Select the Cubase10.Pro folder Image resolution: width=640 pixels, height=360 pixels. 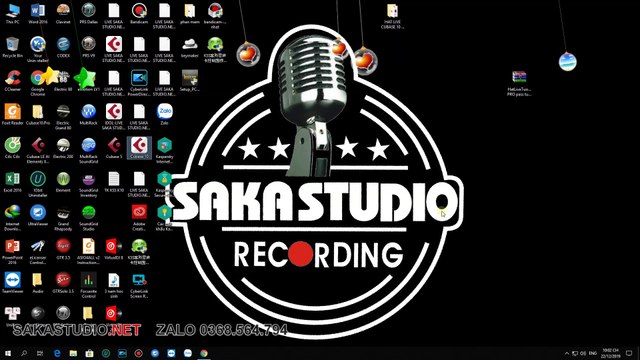pyautogui.click(x=38, y=115)
